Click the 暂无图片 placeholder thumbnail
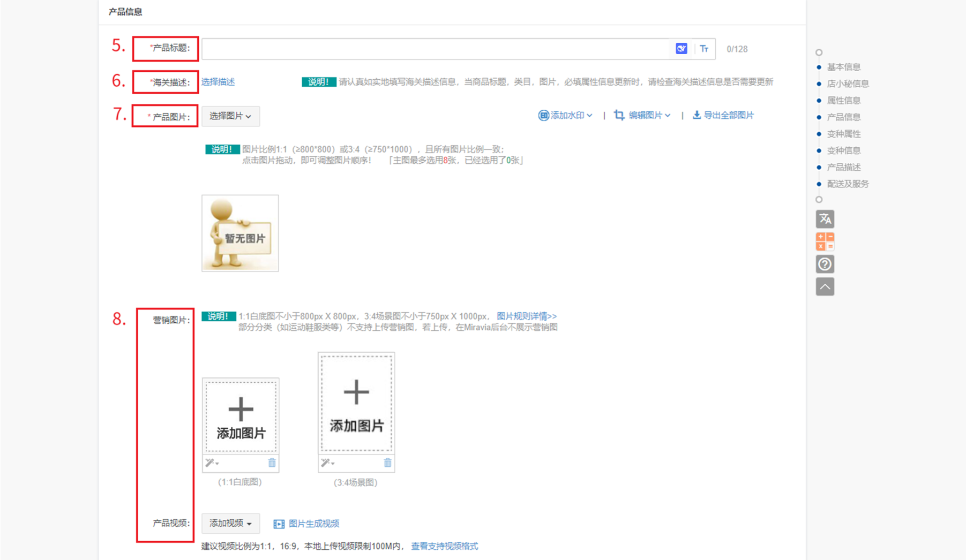The width and height of the screenshot is (966, 560). 240,233
